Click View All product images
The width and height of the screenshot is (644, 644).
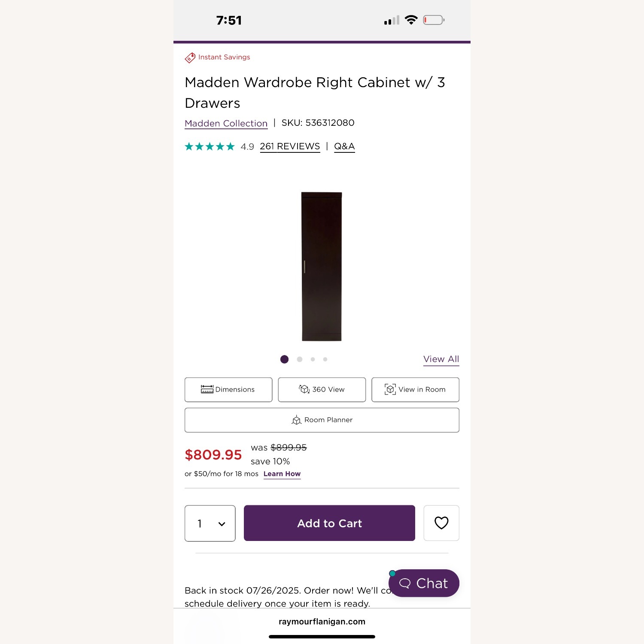(x=441, y=359)
